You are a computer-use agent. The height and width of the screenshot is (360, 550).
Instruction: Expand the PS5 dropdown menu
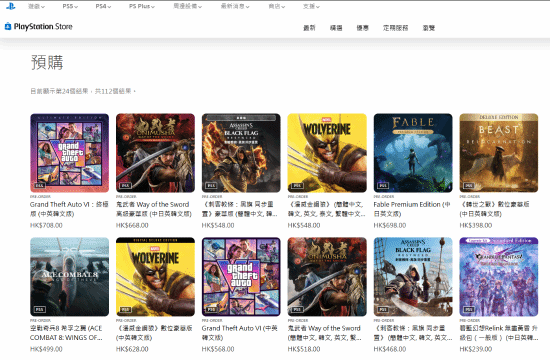(x=70, y=6)
